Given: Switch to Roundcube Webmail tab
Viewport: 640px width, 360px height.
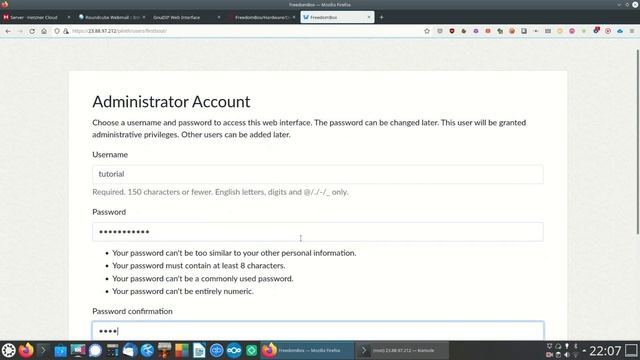Looking at the screenshot, I should [111, 17].
